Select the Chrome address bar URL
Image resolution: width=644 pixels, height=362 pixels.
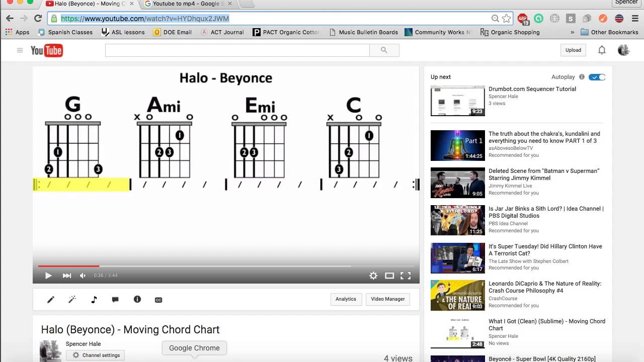click(145, 19)
